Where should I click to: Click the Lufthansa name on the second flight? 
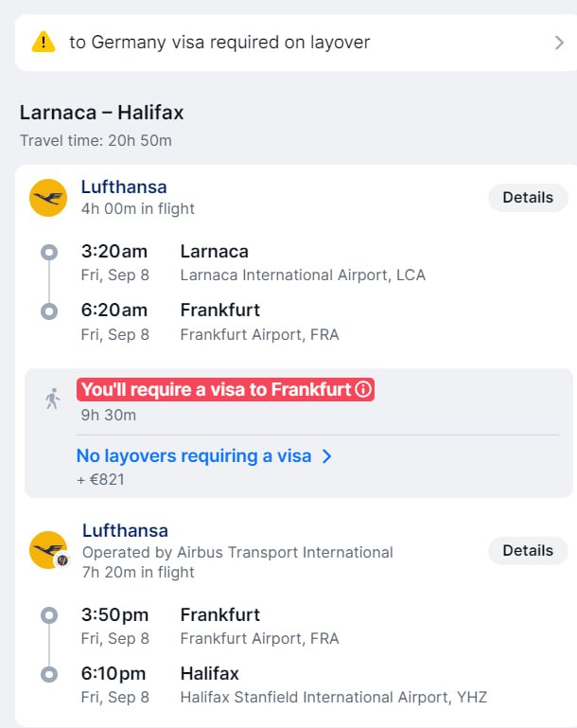pyautogui.click(x=125, y=531)
